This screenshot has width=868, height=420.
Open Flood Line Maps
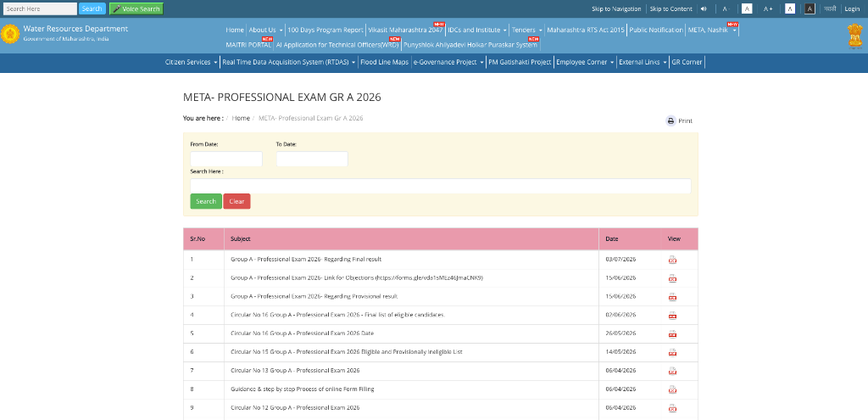point(384,63)
